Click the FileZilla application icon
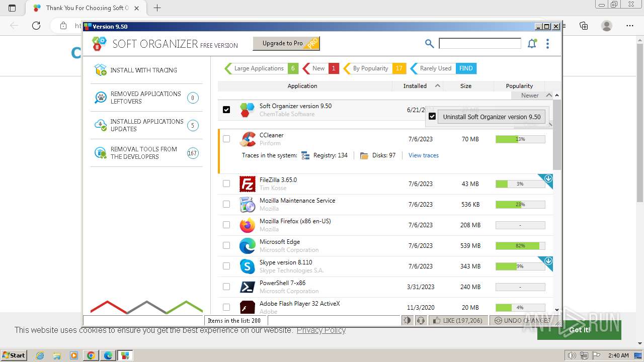The width and height of the screenshot is (644, 362). click(x=248, y=184)
